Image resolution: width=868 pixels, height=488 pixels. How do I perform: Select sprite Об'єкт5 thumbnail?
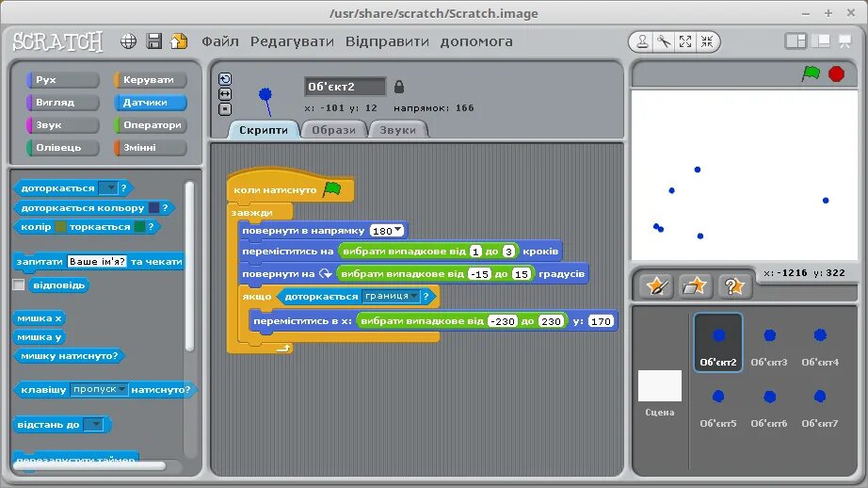point(718,405)
